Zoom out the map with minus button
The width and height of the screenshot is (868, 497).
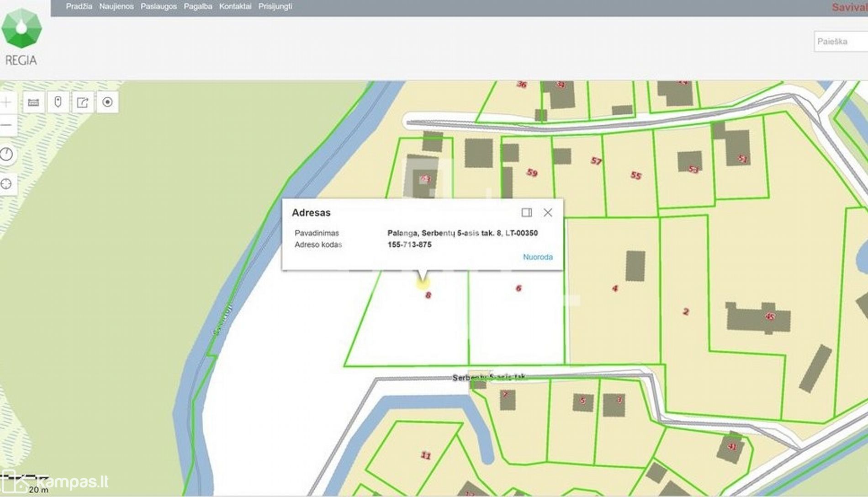[x=6, y=125]
